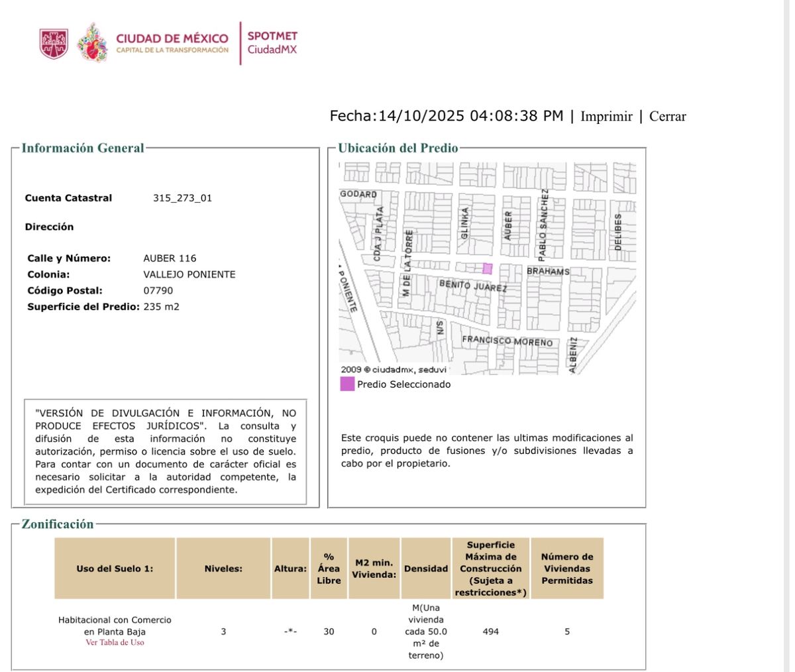
Task: Click the CIUDAD DE MÉXICO title text
Action: tap(172, 38)
